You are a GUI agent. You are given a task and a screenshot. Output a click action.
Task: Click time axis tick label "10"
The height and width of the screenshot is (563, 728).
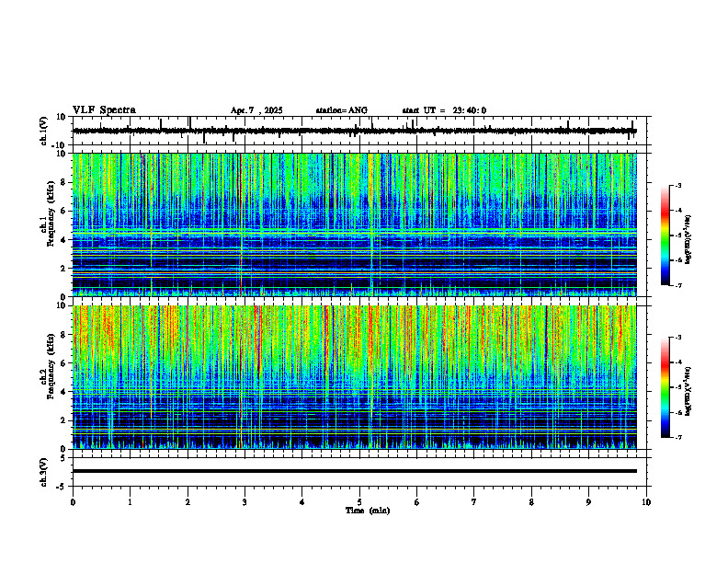(646, 502)
